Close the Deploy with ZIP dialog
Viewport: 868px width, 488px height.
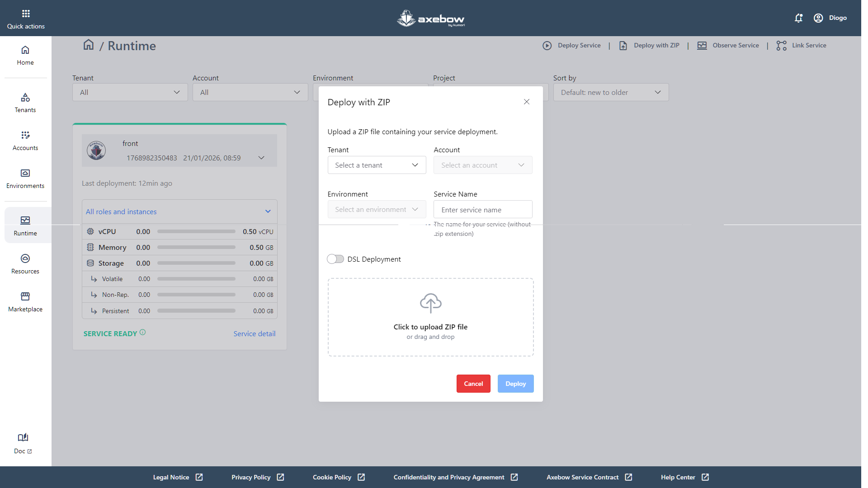point(527,102)
